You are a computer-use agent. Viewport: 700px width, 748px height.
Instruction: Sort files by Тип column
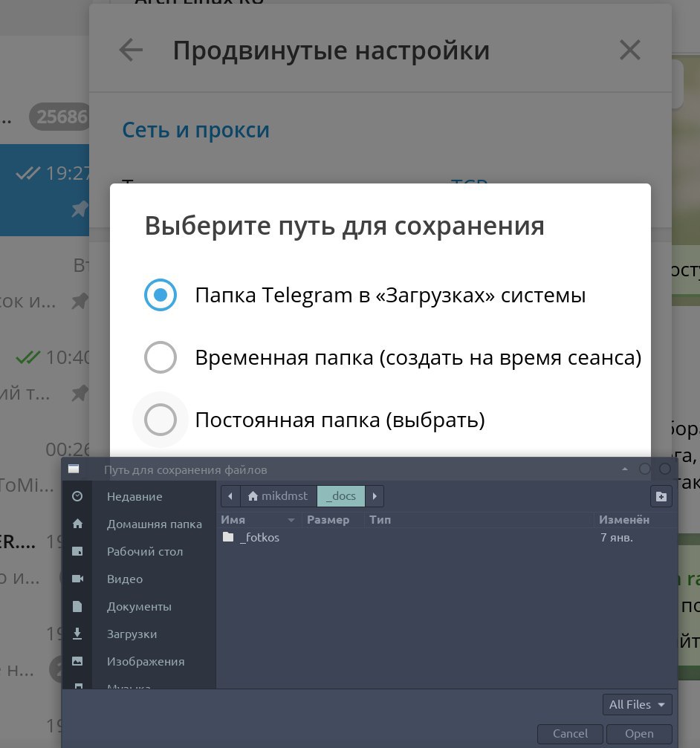pos(479,519)
